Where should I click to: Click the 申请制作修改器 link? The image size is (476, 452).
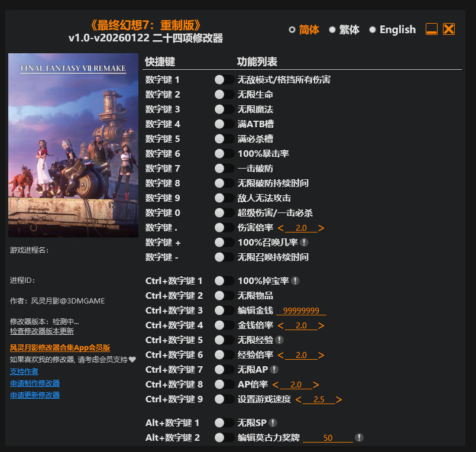(35, 383)
